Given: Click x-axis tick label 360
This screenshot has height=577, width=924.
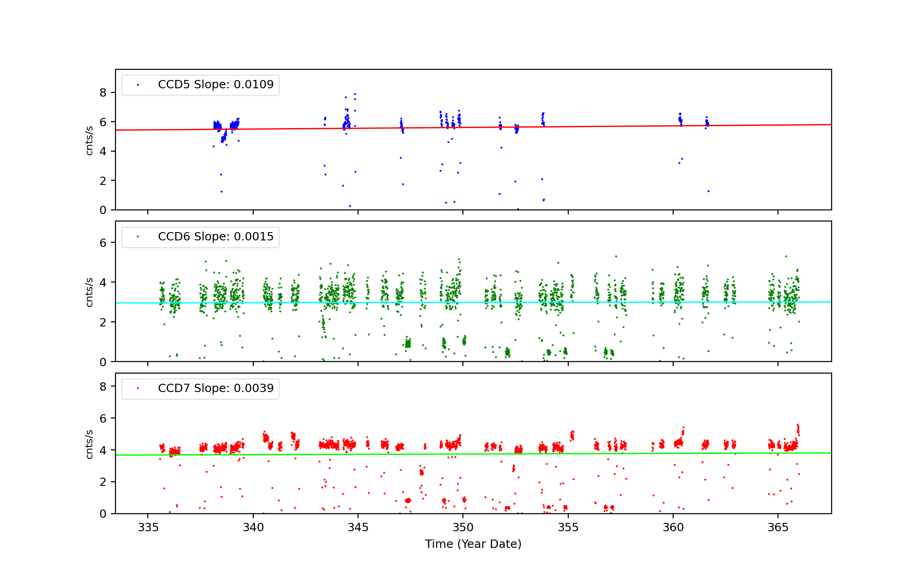Looking at the screenshot, I should (x=673, y=528).
